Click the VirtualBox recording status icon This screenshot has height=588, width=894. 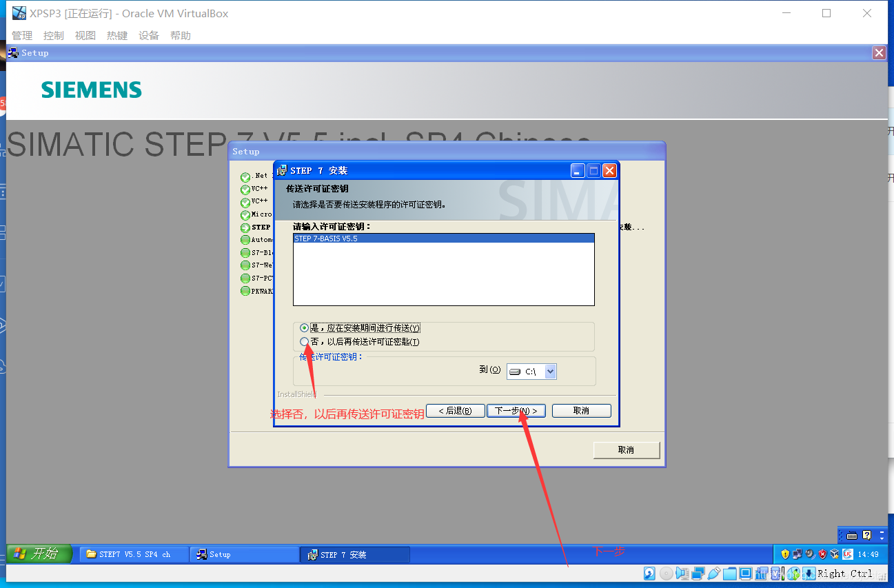click(762, 574)
